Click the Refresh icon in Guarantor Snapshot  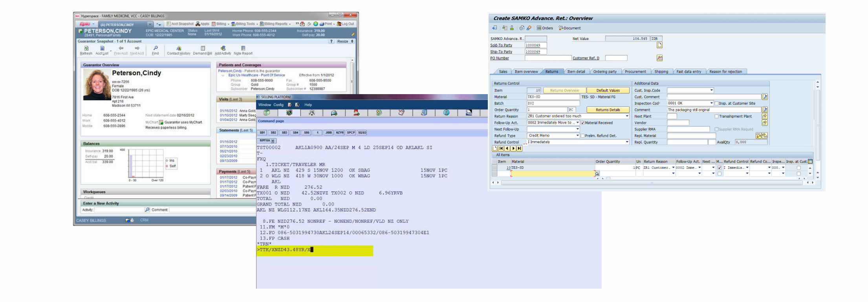[86, 49]
